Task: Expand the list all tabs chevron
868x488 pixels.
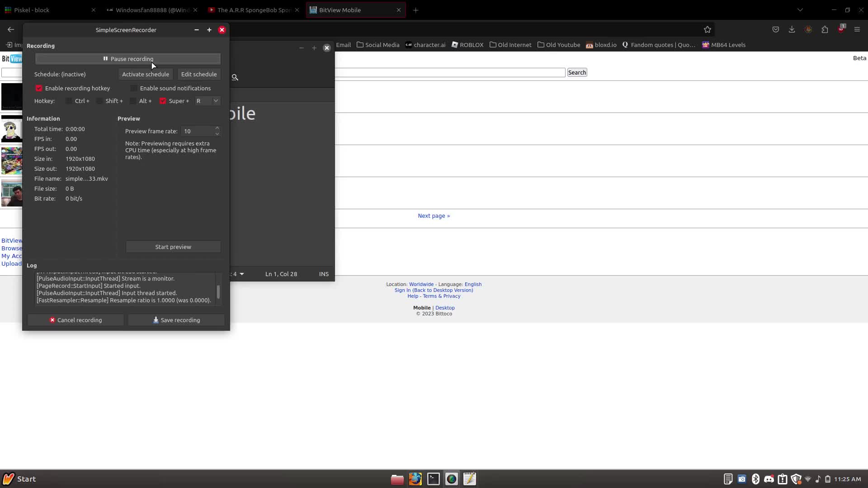Action: [x=800, y=10]
